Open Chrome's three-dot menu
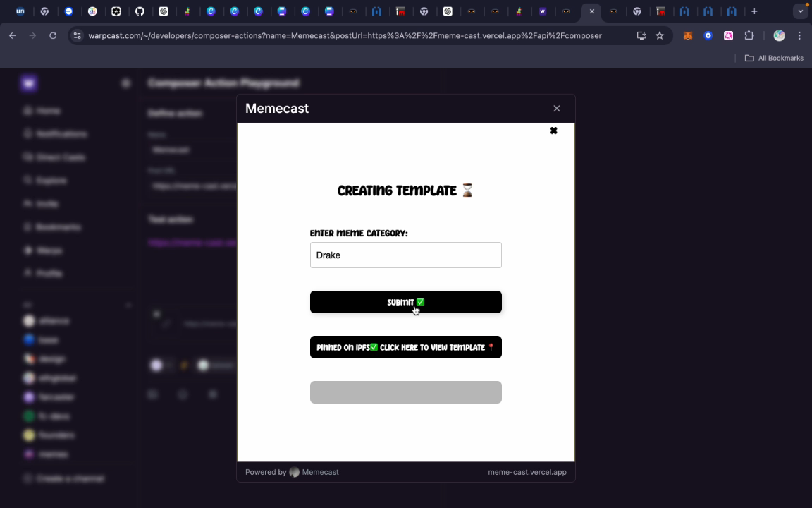Image resolution: width=812 pixels, height=508 pixels. click(x=799, y=36)
